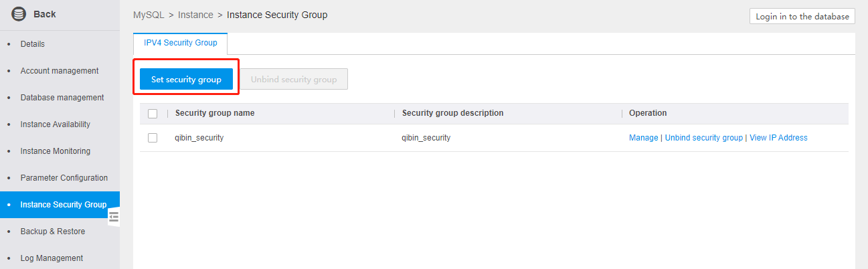This screenshot has height=269, width=868.
Task: Select Backup & Restore menu item
Action: pyautogui.click(x=53, y=232)
